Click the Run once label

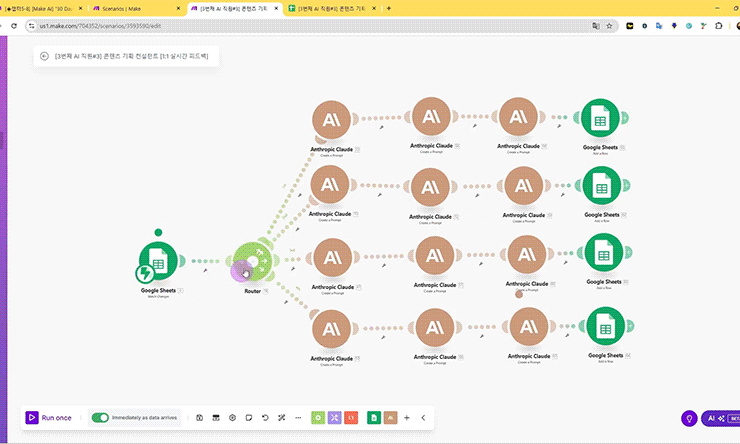pyautogui.click(x=56, y=418)
